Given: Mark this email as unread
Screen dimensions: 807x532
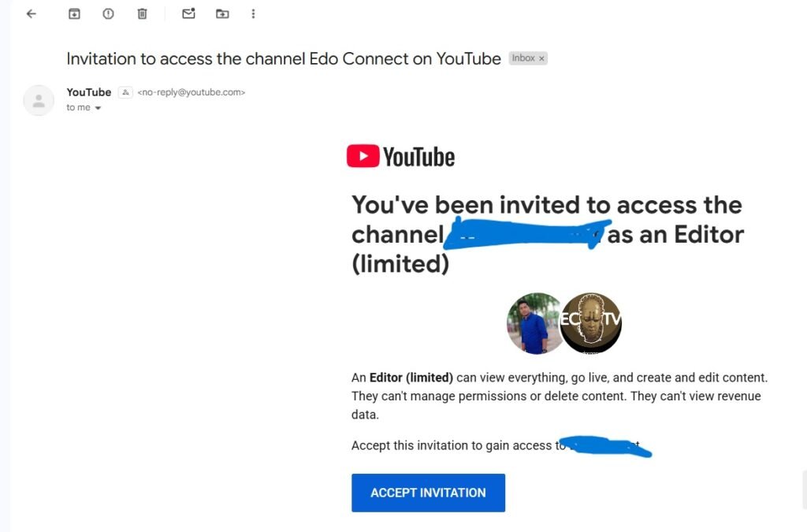Looking at the screenshot, I should 188,13.
